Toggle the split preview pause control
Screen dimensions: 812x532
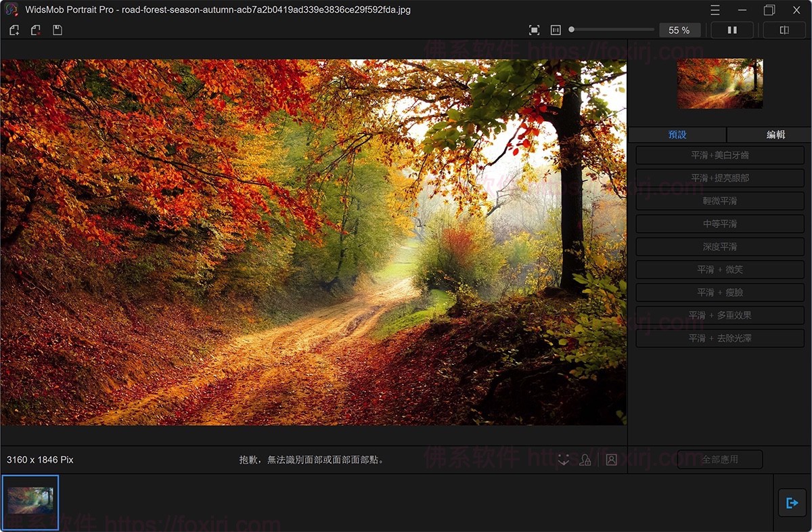click(x=732, y=30)
